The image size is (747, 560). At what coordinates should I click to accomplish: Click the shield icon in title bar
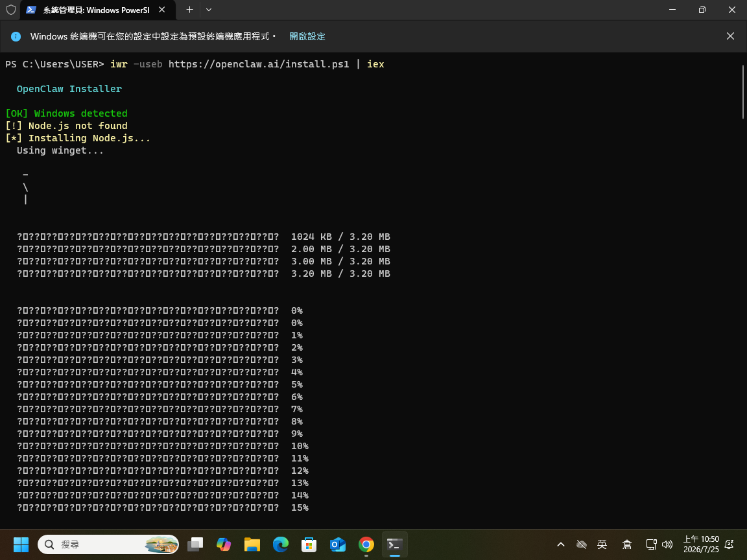[x=10, y=10]
